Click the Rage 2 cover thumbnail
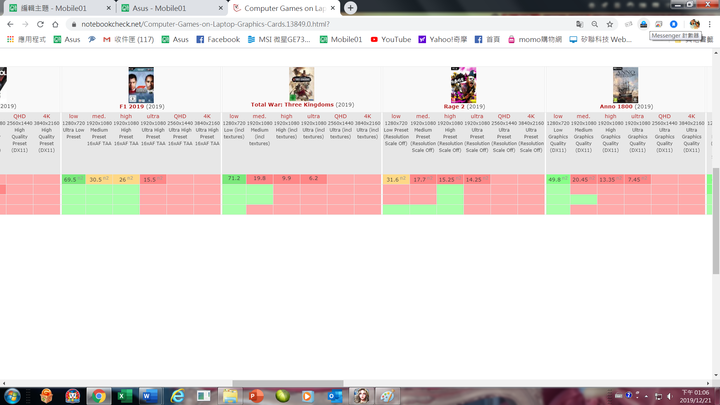The height and width of the screenshot is (405, 720). [463, 85]
